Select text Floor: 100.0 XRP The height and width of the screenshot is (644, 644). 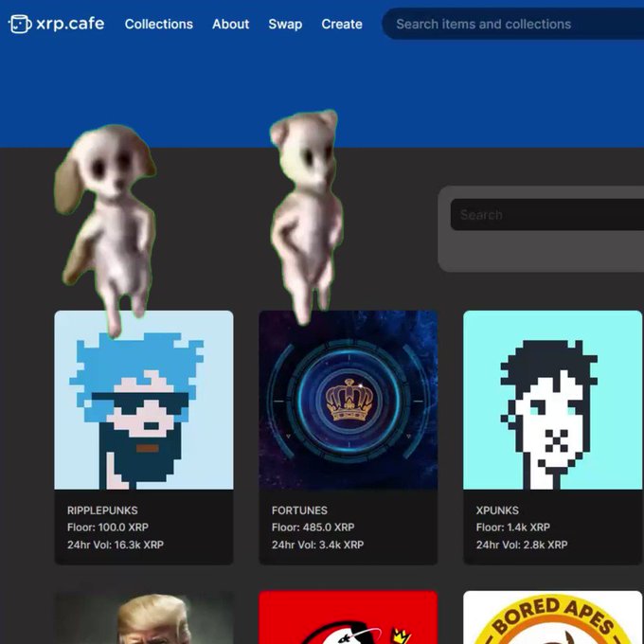coord(108,528)
